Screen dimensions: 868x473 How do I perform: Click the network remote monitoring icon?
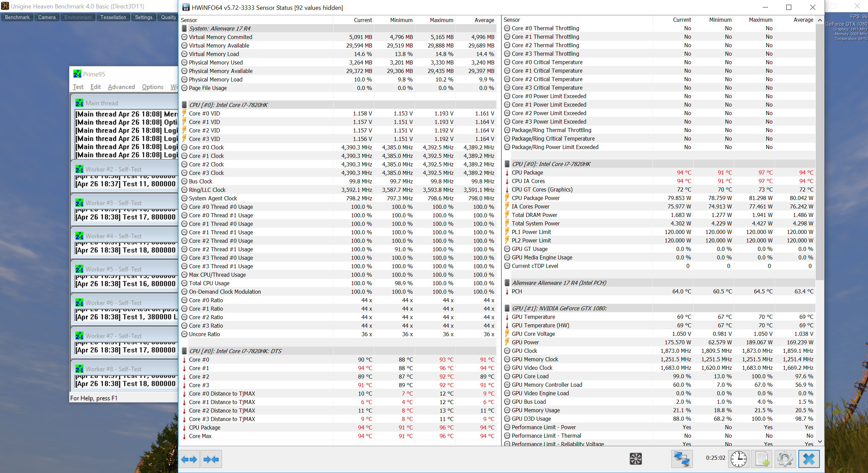click(x=682, y=459)
